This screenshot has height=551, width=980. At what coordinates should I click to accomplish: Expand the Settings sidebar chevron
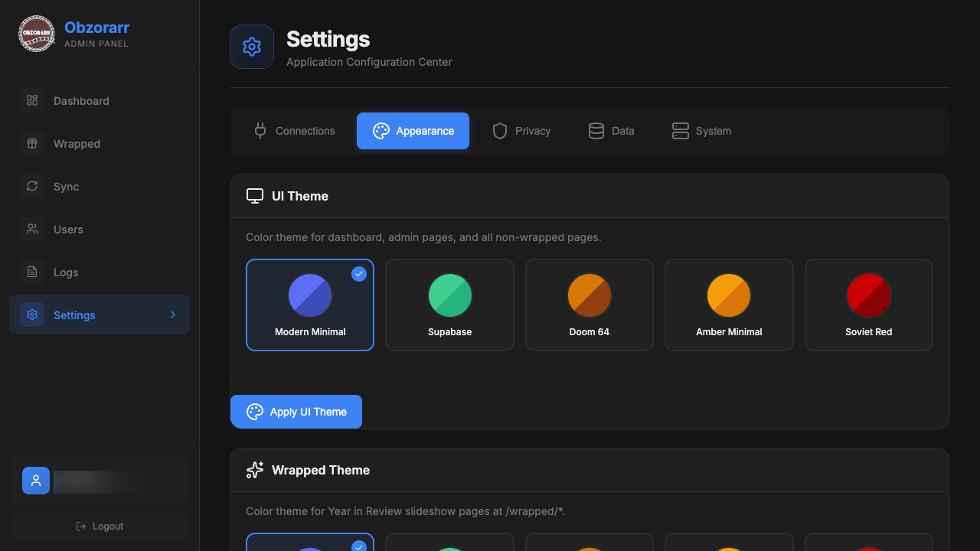[173, 315]
